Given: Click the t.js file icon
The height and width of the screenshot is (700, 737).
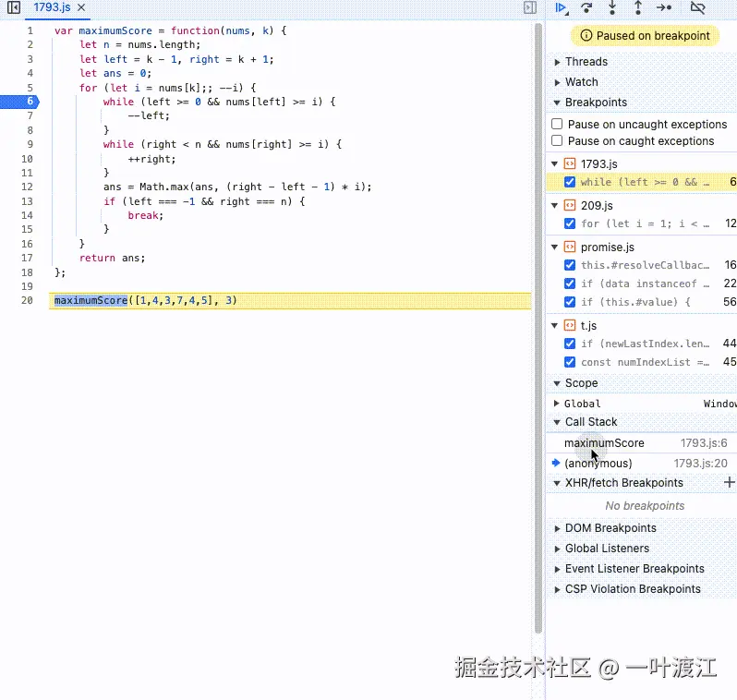Looking at the screenshot, I should (570, 325).
